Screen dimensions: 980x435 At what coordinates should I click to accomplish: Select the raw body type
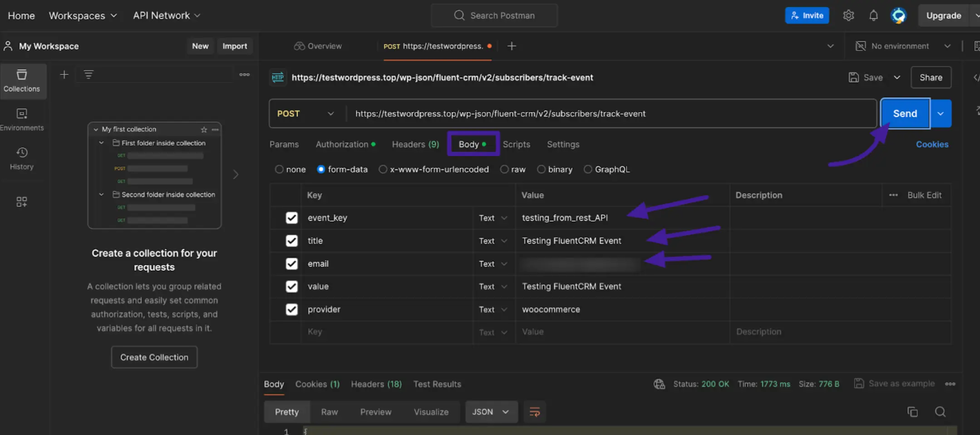coord(504,169)
